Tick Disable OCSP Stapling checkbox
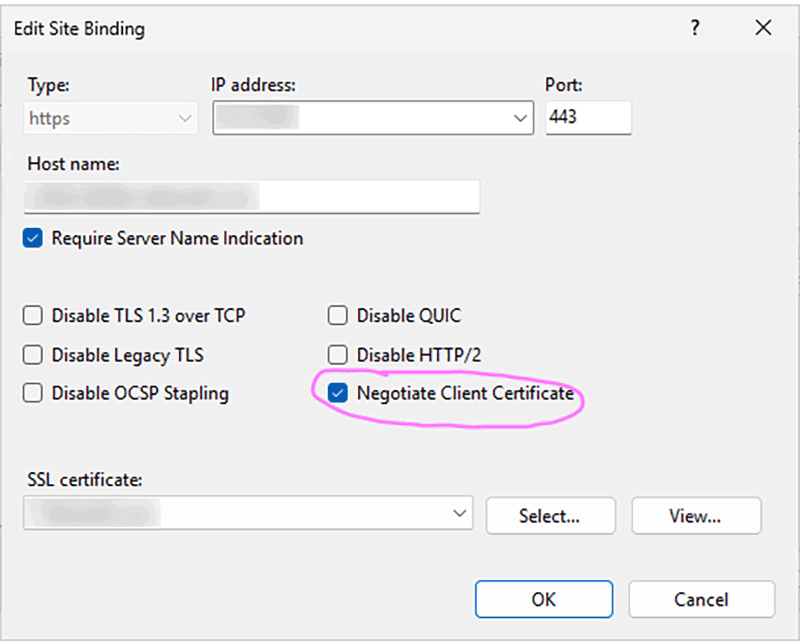Image resolution: width=800 pixels, height=641 pixels. [33, 393]
